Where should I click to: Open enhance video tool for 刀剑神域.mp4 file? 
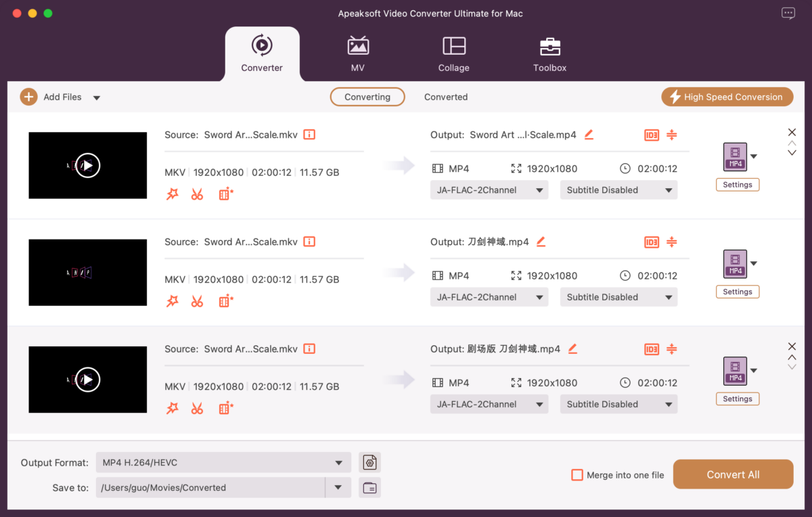coord(226,301)
